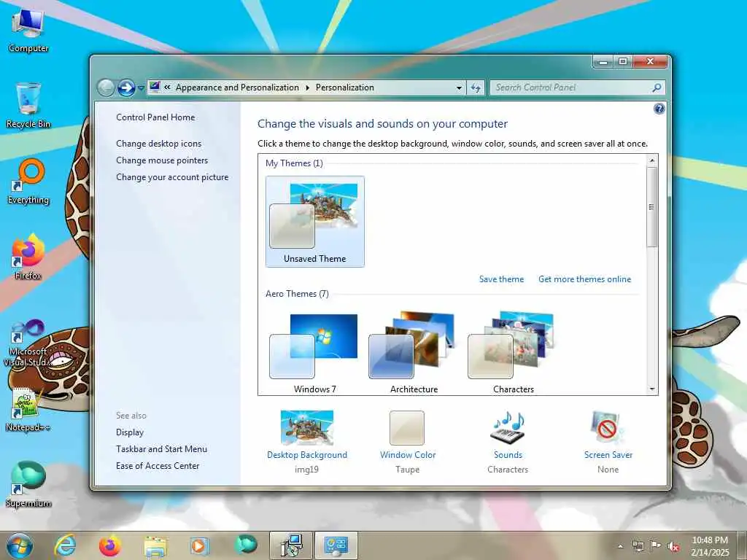Open Windows Media Player from the taskbar
The image size is (747, 560).
(x=200, y=545)
